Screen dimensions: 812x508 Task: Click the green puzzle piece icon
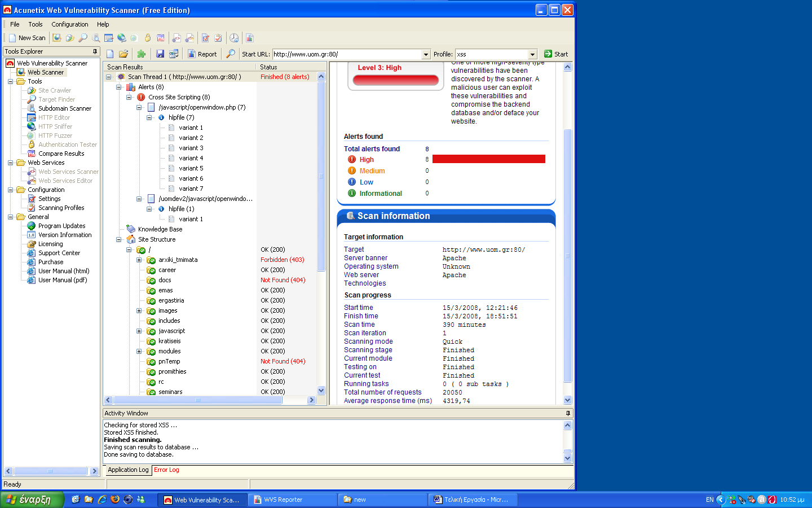click(141, 54)
